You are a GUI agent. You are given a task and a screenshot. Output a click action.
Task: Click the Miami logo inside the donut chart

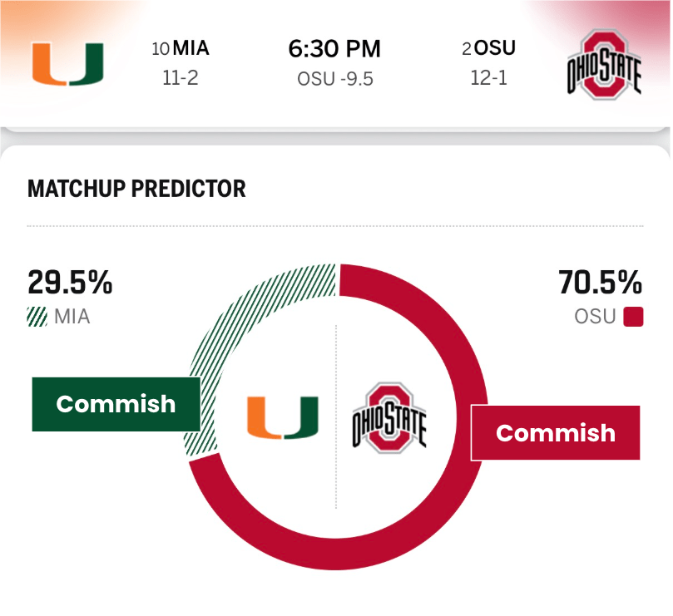pyautogui.click(x=282, y=417)
